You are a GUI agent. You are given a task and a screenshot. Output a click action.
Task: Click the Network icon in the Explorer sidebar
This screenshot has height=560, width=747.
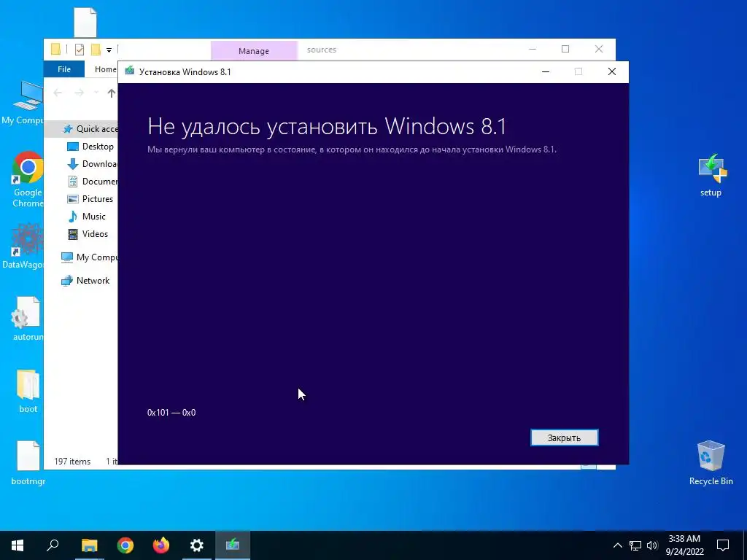[67, 281]
